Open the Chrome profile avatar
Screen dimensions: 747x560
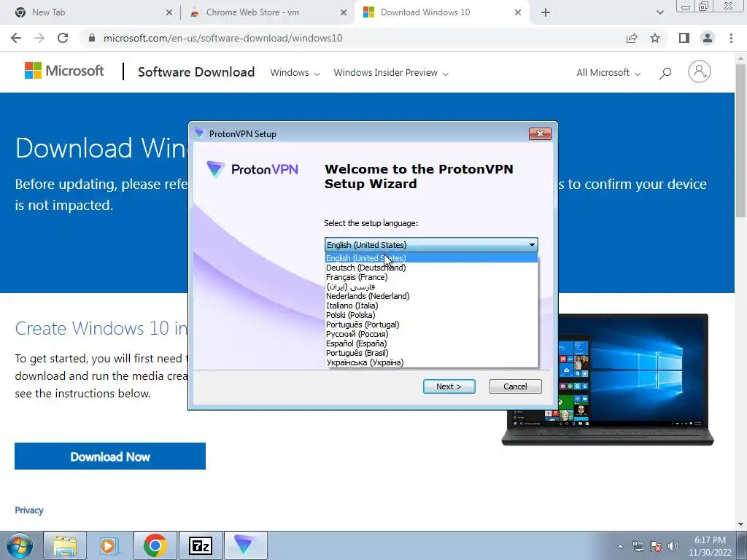pos(708,38)
